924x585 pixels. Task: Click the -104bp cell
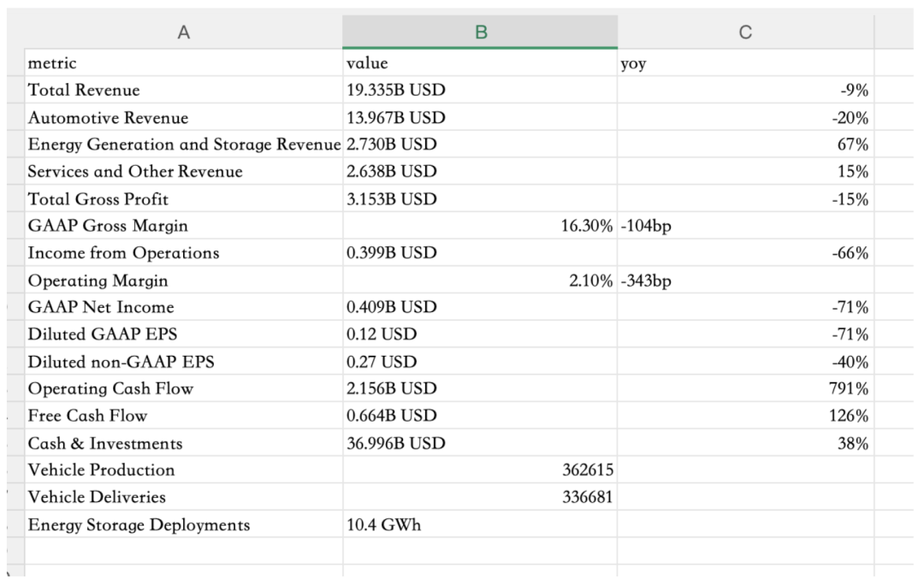(x=745, y=226)
